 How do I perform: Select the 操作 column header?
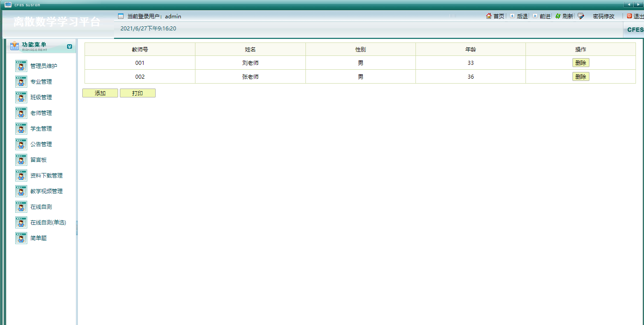pyautogui.click(x=580, y=49)
